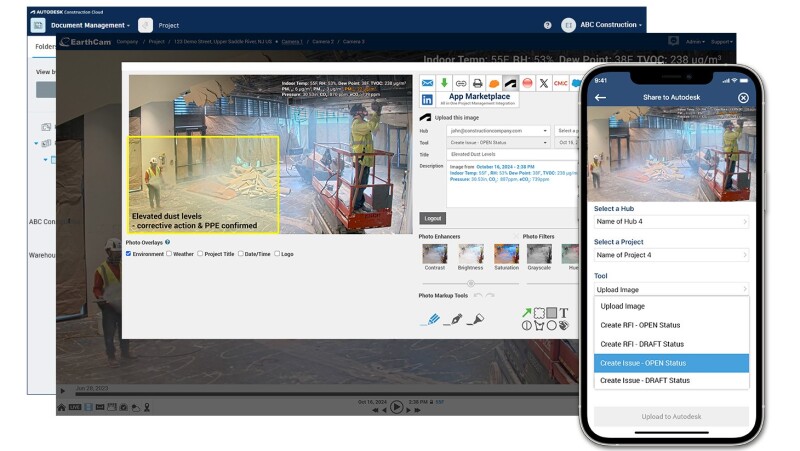
Task: Open the help question mark icon
Action: [547, 25]
